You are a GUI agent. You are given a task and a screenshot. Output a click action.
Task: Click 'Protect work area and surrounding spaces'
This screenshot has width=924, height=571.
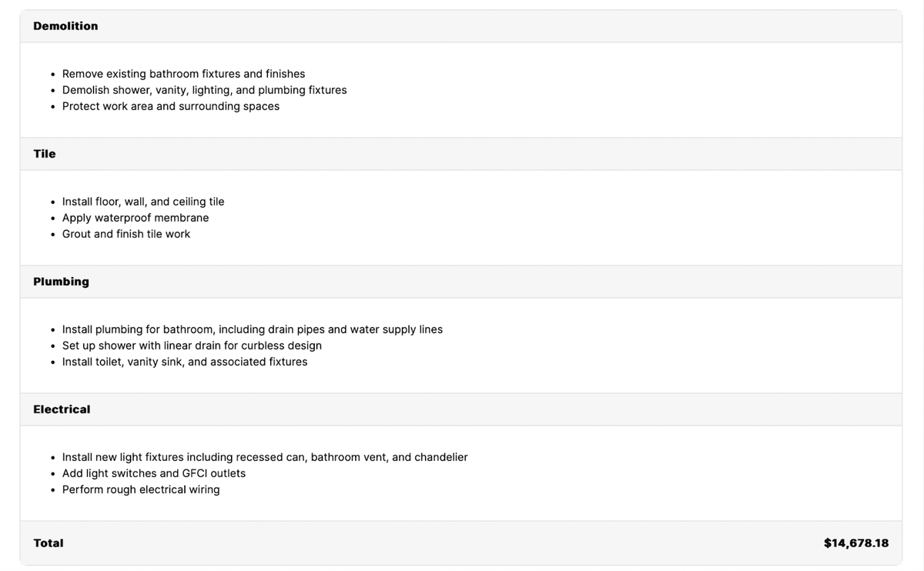click(170, 106)
